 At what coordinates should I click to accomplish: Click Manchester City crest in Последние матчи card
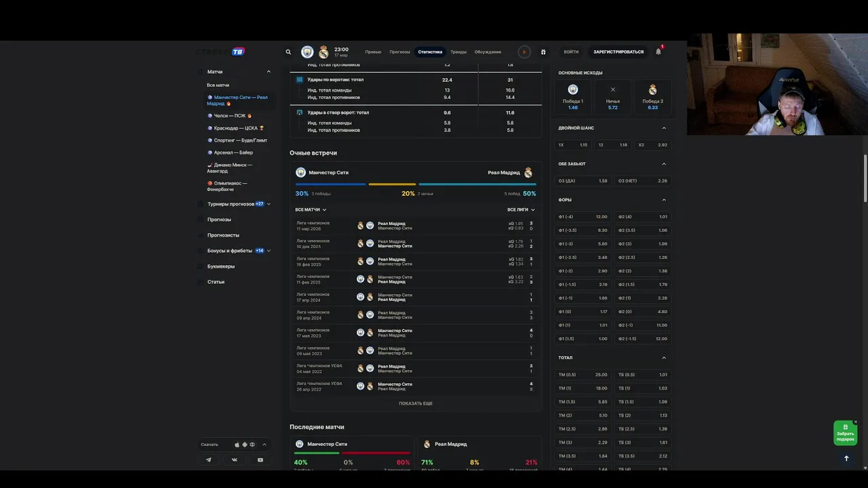[300, 444]
